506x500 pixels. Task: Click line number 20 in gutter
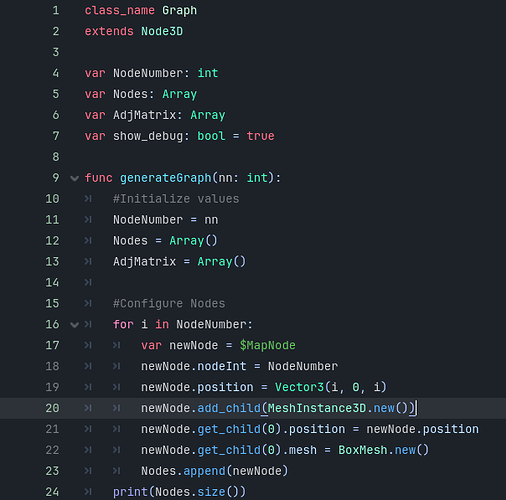(52, 408)
